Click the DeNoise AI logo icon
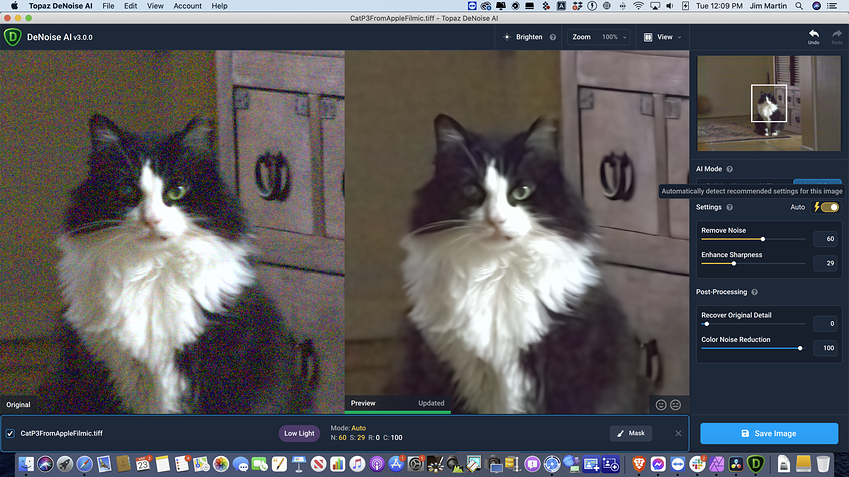This screenshot has width=849, height=477. click(x=12, y=37)
